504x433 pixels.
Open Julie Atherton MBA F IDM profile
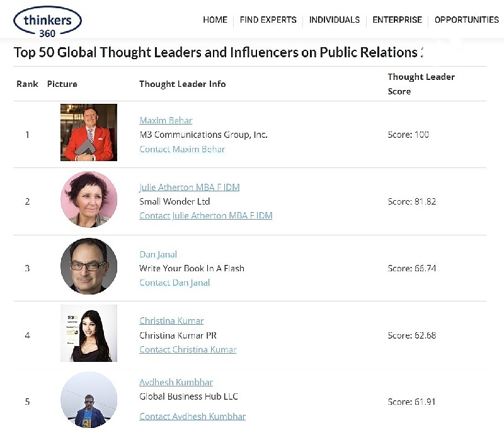pos(190,188)
